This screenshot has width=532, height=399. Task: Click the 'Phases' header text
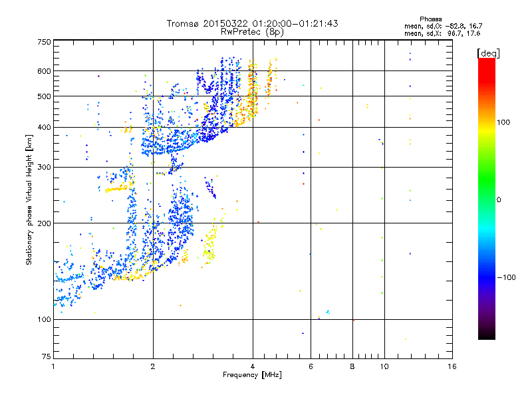coord(430,19)
